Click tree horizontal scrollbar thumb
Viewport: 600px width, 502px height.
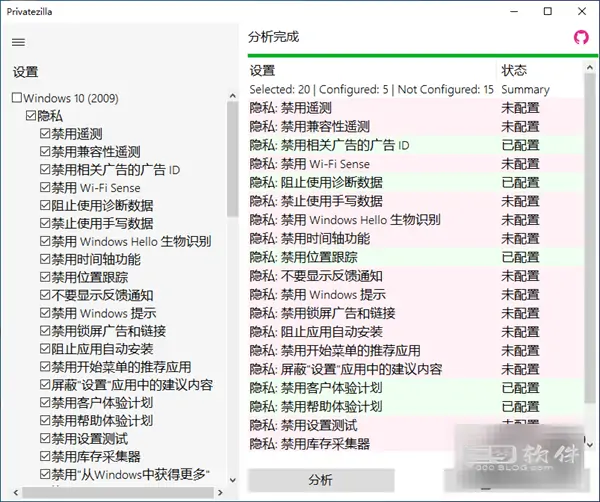tap(118, 492)
